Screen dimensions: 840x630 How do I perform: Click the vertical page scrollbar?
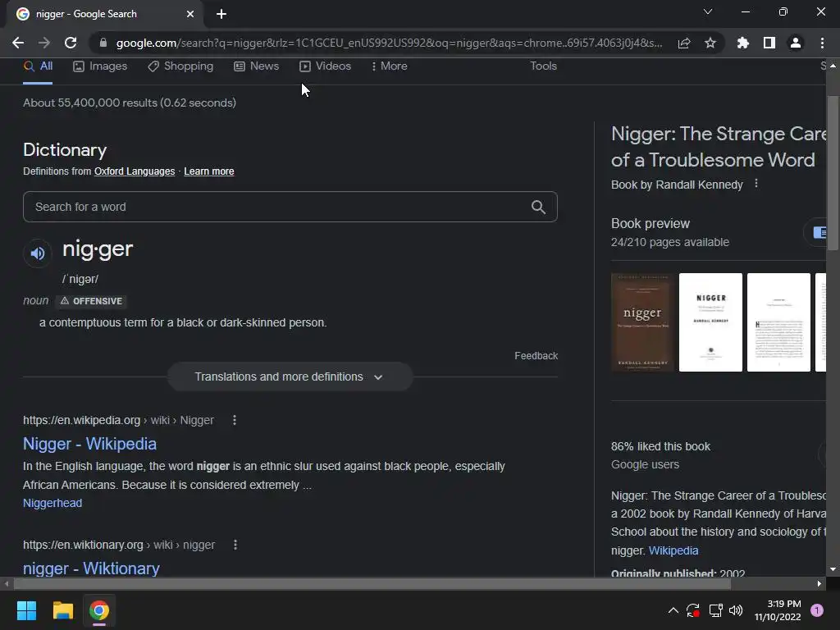(x=833, y=172)
